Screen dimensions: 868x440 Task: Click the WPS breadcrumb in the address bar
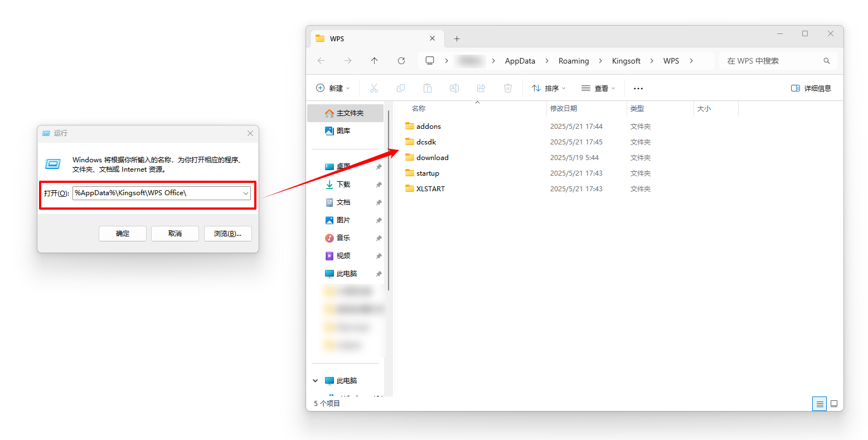[671, 61]
